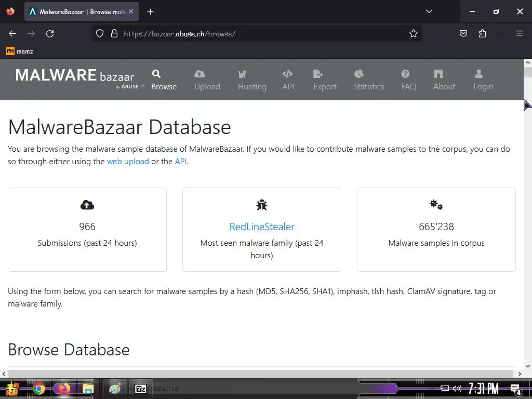Close the MalwareBazaar tab
Screen dimensions: 532x399
click(131, 11)
